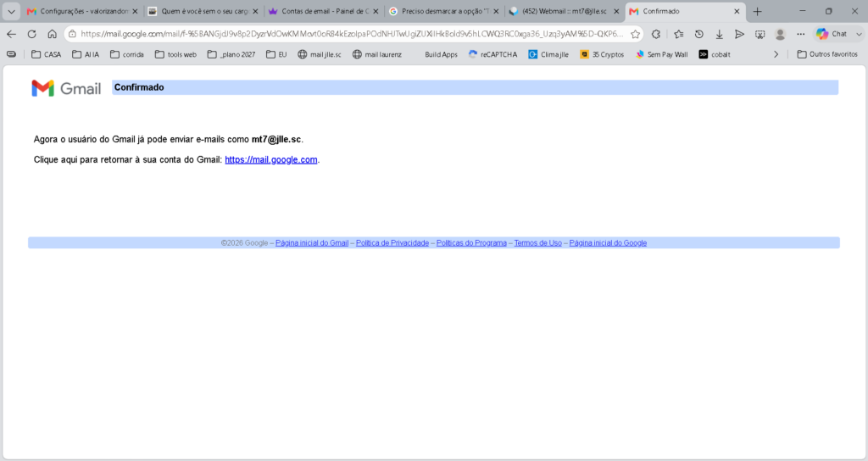This screenshot has height=461, width=868.
Task: Open the downloads arrow icon
Action: pos(719,34)
